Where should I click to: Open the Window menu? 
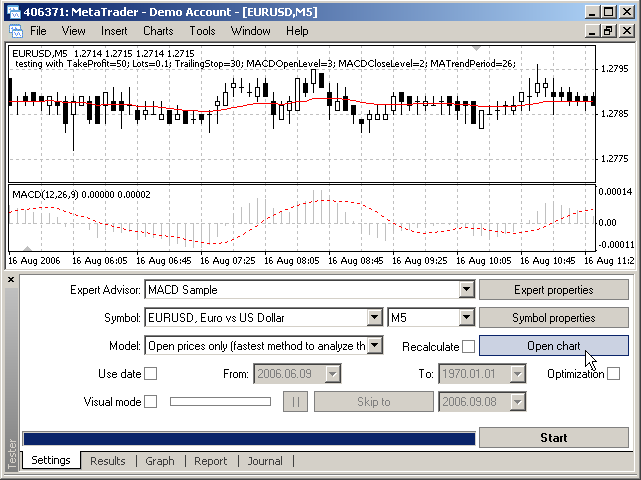[x=251, y=31]
